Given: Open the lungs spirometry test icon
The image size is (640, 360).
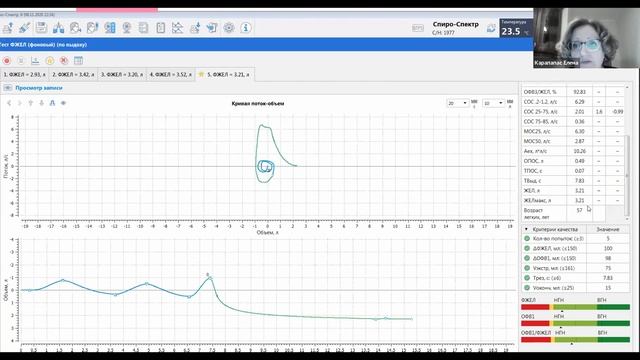Looking at the screenshot, I should pyautogui.click(x=58, y=28).
